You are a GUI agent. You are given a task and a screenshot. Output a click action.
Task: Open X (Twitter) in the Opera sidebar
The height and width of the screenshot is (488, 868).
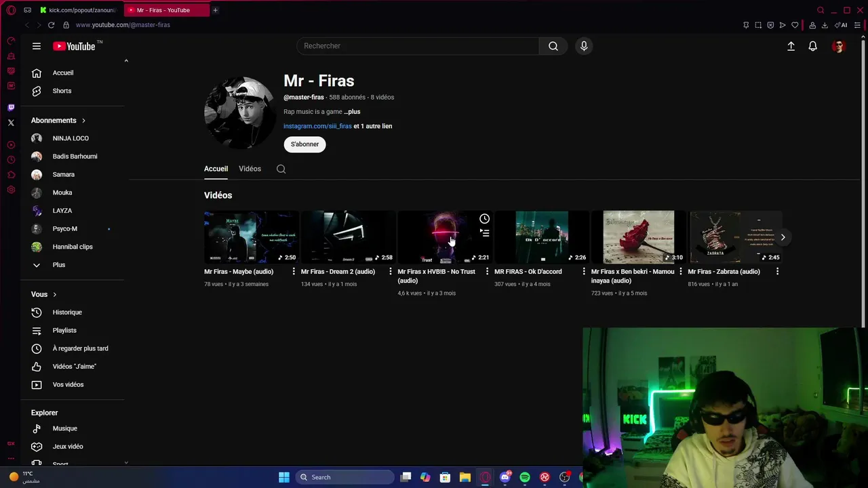[x=11, y=123]
